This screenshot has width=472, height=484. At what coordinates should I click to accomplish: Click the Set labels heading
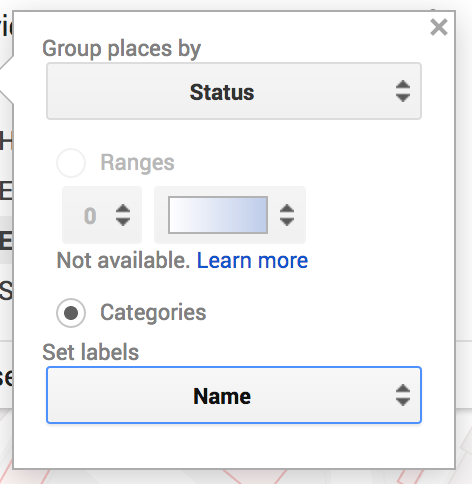click(90, 352)
